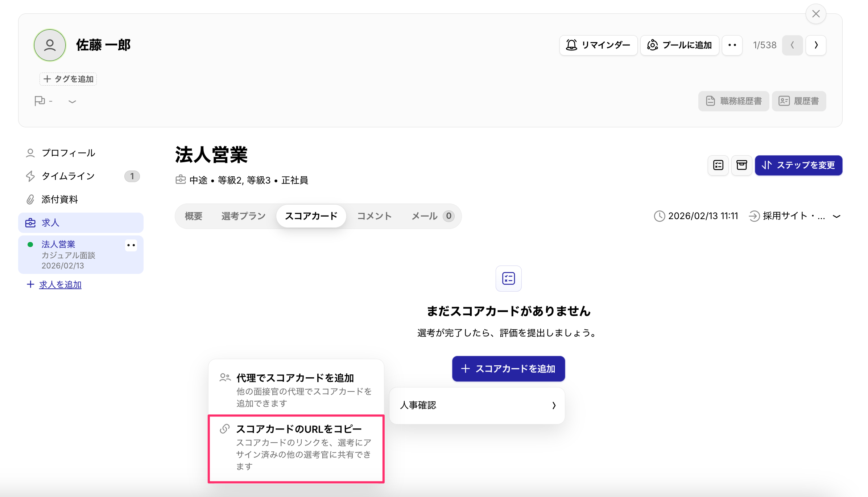
Task: Expand the 採用サイト source details chevron
Action: point(836,216)
